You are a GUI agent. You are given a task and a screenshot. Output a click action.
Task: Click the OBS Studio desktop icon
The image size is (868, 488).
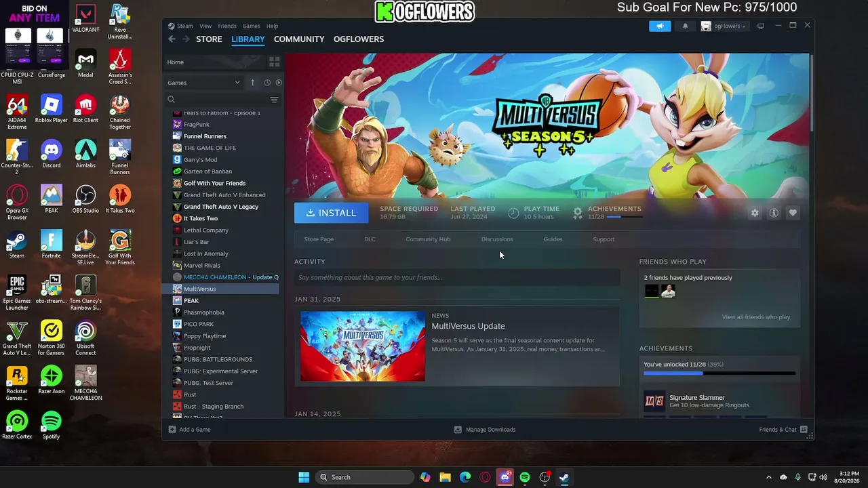[85, 199]
